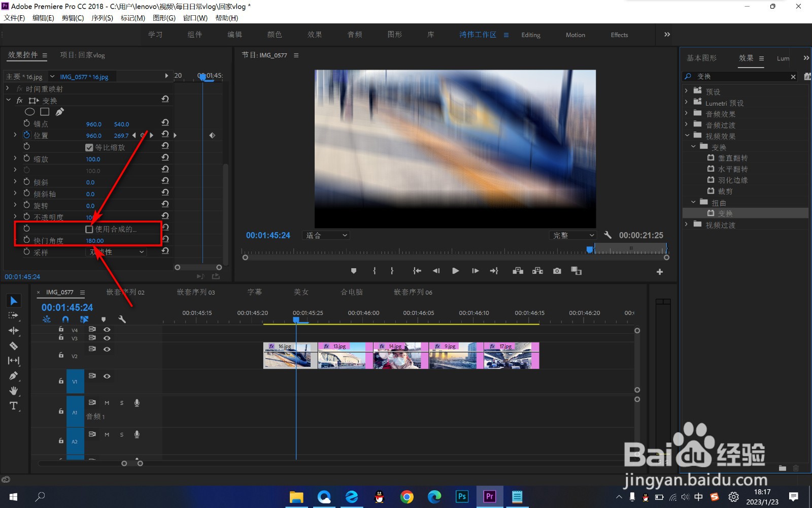812x508 pixels.
Task: Add a marker in the timeline header
Action: click(104, 319)
